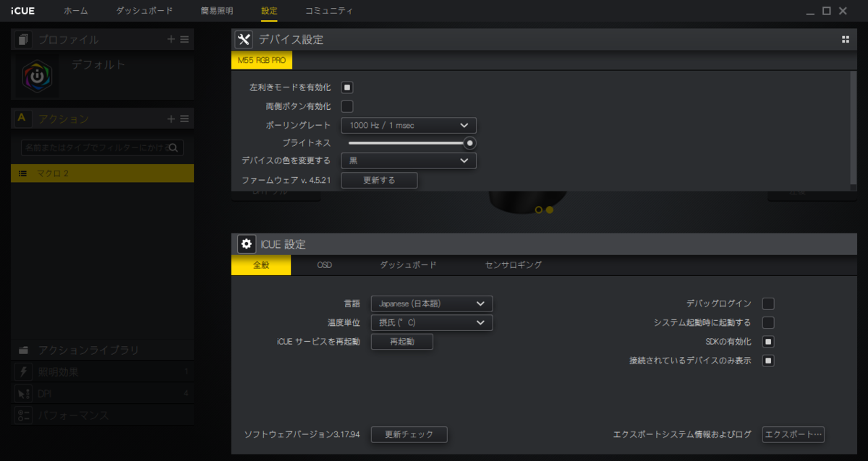Toggle the デバッグログイン checkbox

(x=768, y=303)
